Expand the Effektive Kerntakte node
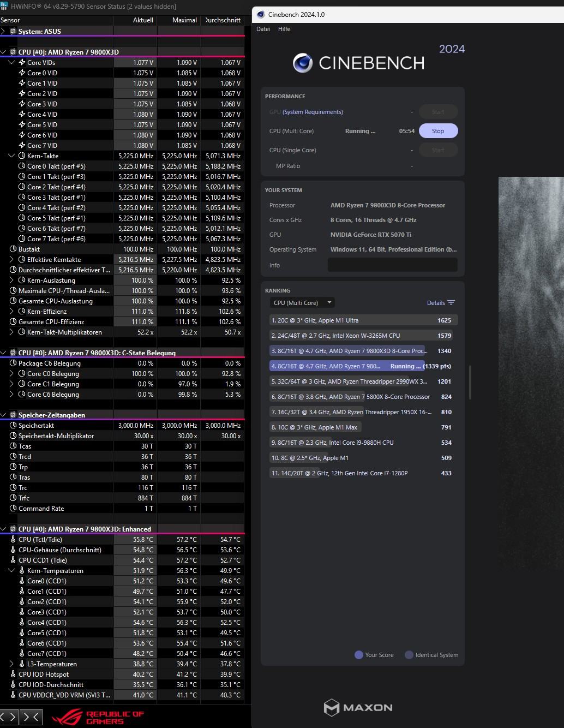564x728 pixels. pyautogui.click(x=11, y=260)
